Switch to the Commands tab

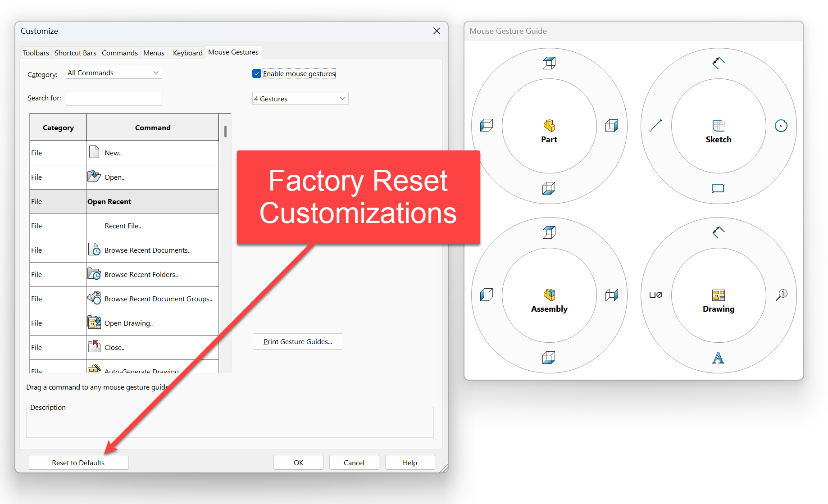(120, 53)
